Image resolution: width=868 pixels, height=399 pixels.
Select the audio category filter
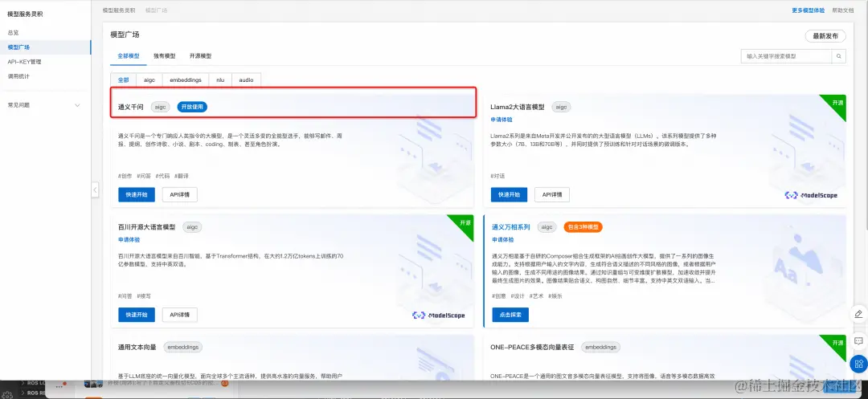(247, 80)
